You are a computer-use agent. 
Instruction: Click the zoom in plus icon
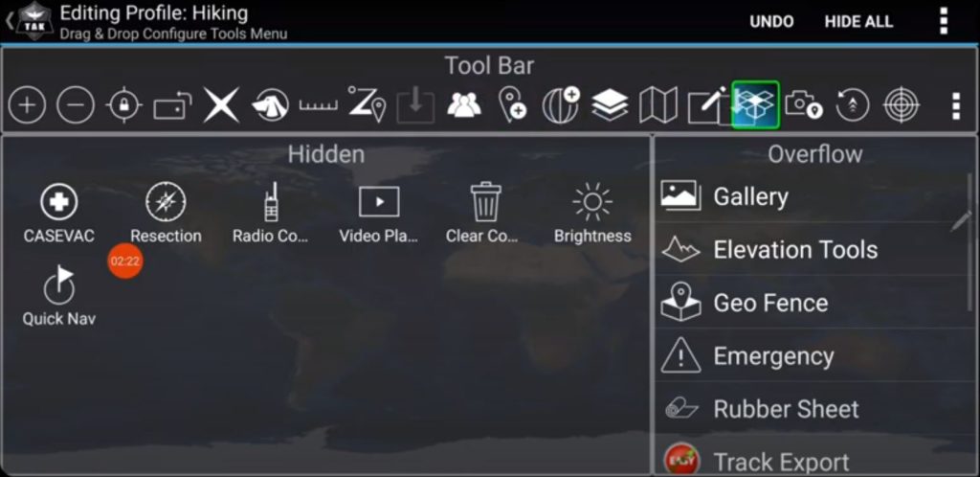[27, 105]
